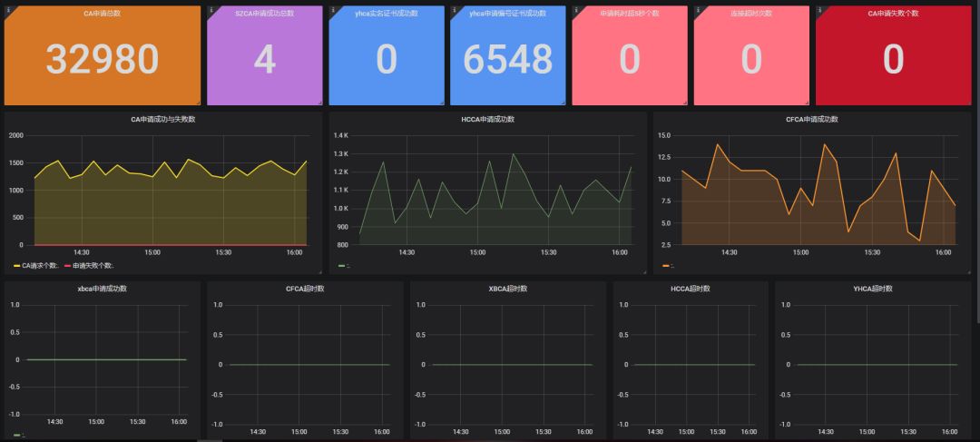Viewport: 980px width, 442px height.
Task: Open panel menu from 连接超时次数 title
Action: click(750, 13)
